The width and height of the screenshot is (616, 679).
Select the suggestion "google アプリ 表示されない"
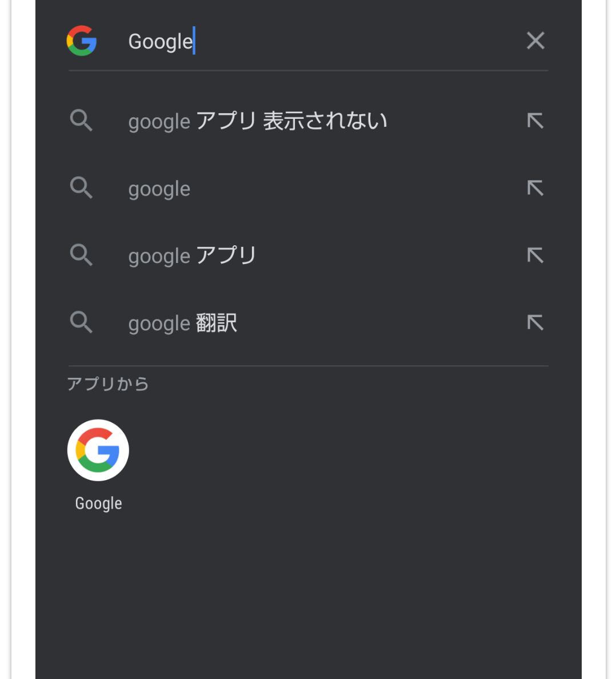tap(258, 121)
